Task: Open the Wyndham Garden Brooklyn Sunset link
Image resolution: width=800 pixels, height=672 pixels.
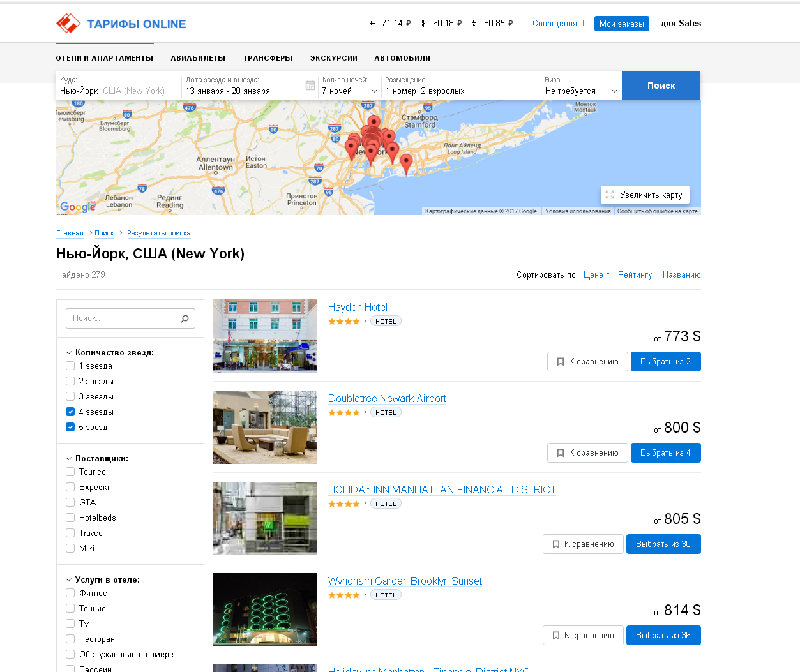Action: coord(405,581)
